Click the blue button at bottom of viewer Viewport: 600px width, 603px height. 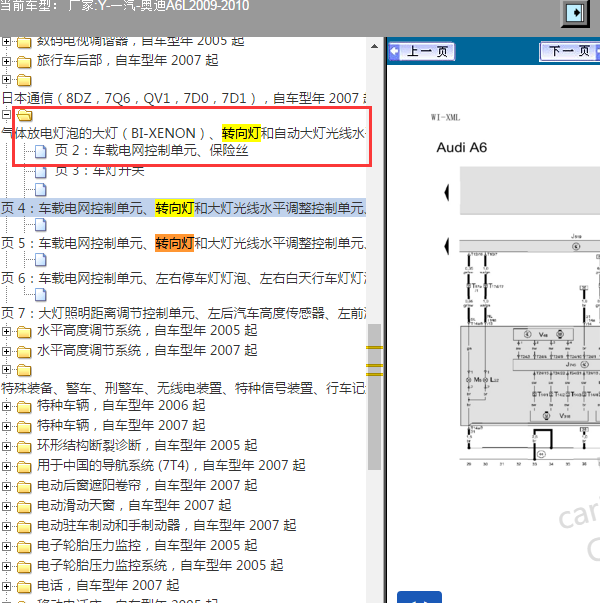click(419, 597)
